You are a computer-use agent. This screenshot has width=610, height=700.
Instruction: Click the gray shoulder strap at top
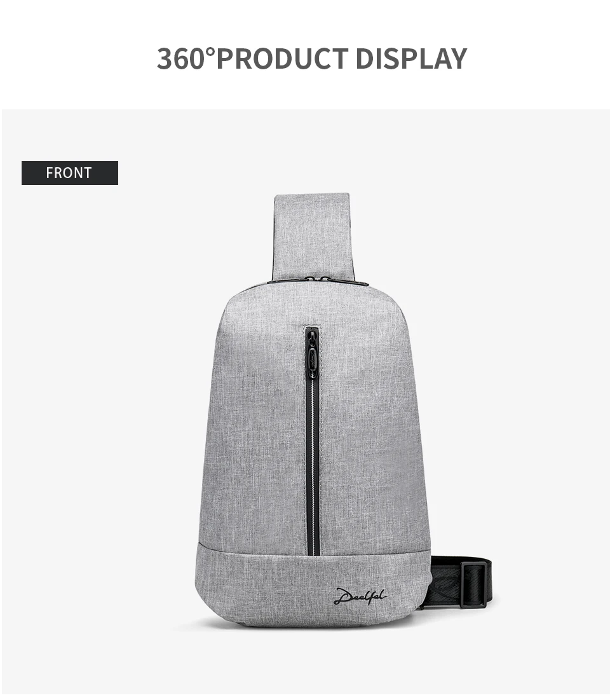click(311, 236)
